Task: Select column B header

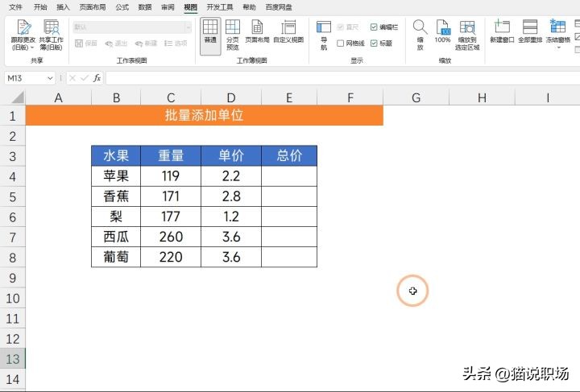Action: (x=116, y=98)
